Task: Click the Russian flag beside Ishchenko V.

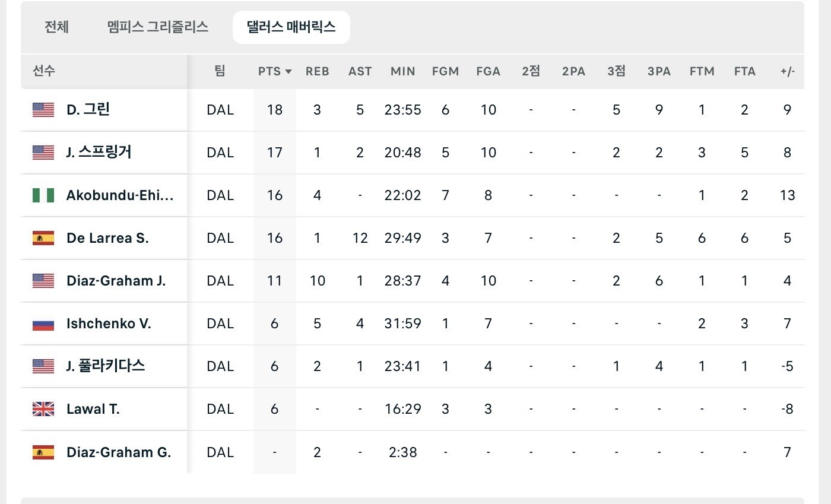Action: pos(43,324)
